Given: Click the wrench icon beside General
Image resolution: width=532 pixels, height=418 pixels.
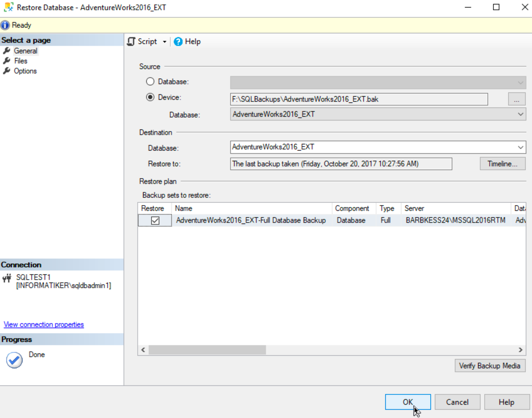Looking at the screenshot, I should pyautogui.click(x=6, y=51).
